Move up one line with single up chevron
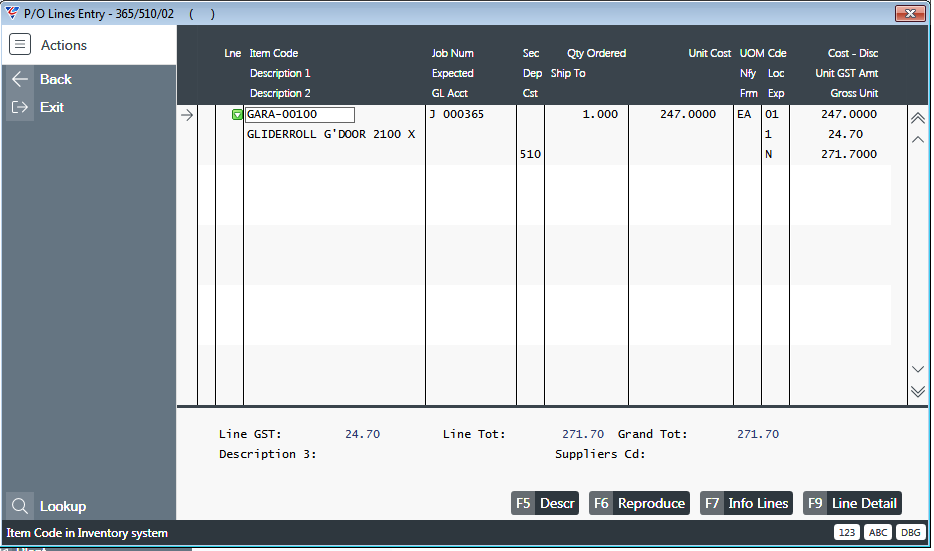The image size is (934, 551). [x=918, y=139]
